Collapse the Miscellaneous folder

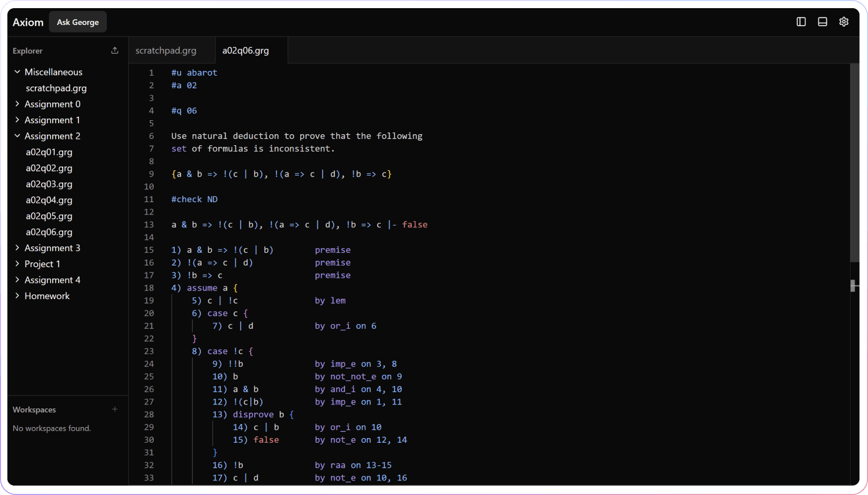tap(53, 72)
